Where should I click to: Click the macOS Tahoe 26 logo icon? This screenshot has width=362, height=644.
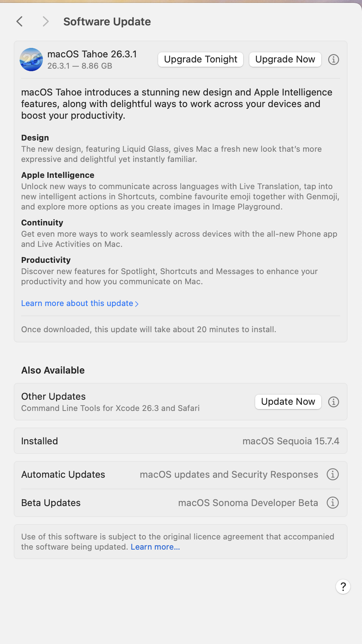click(31, 60)
